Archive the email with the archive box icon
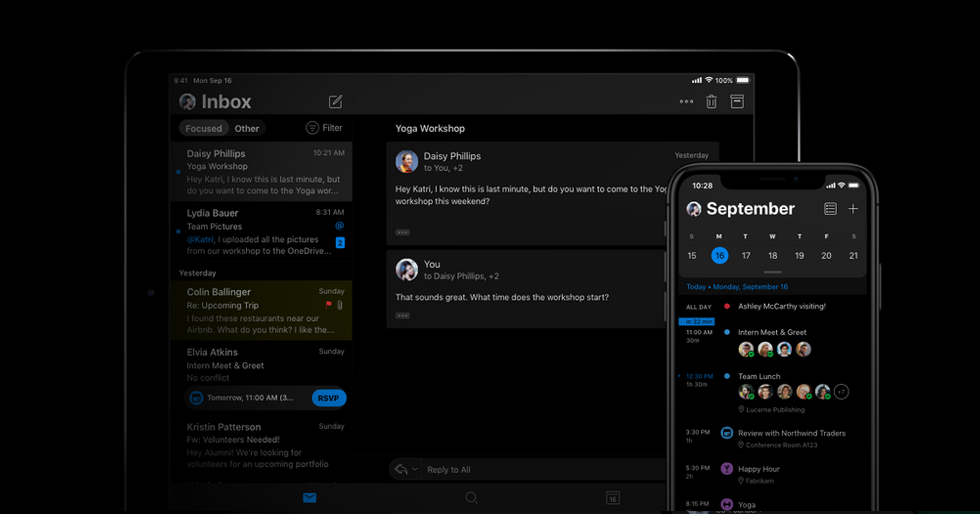The image size is (980, 514). tap(737, 102)
